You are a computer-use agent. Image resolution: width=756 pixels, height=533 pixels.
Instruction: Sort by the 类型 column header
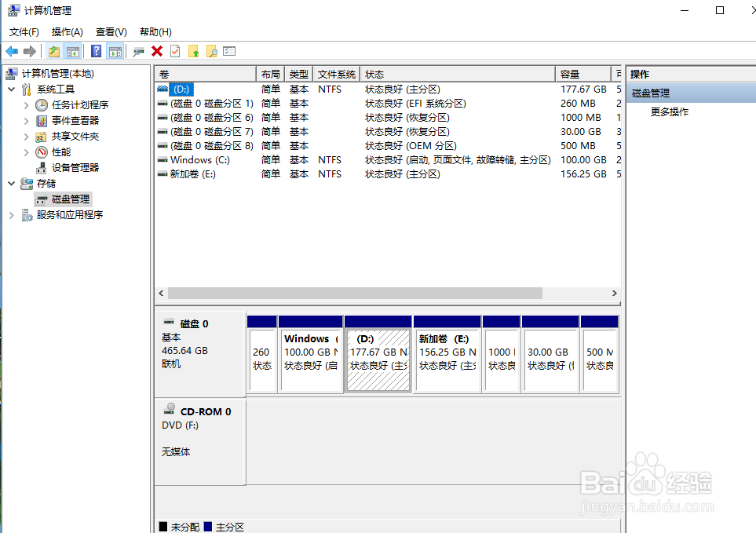pos(299,75)
